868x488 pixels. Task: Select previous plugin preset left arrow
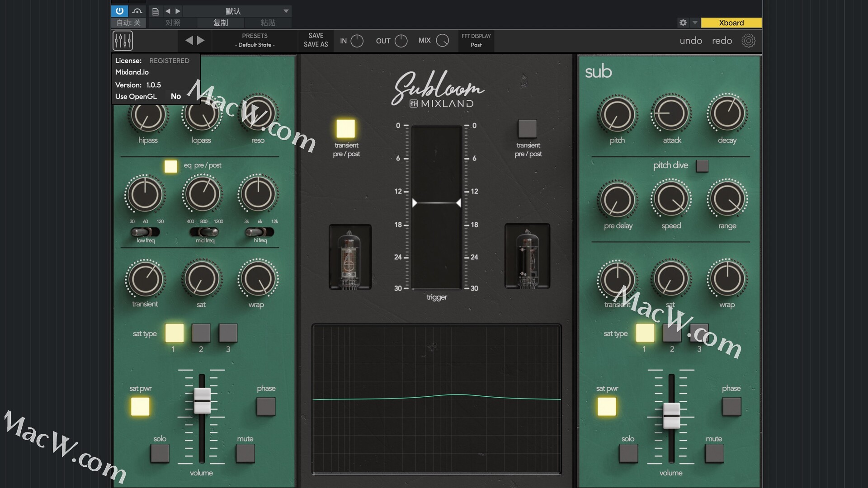click(189, 41)
